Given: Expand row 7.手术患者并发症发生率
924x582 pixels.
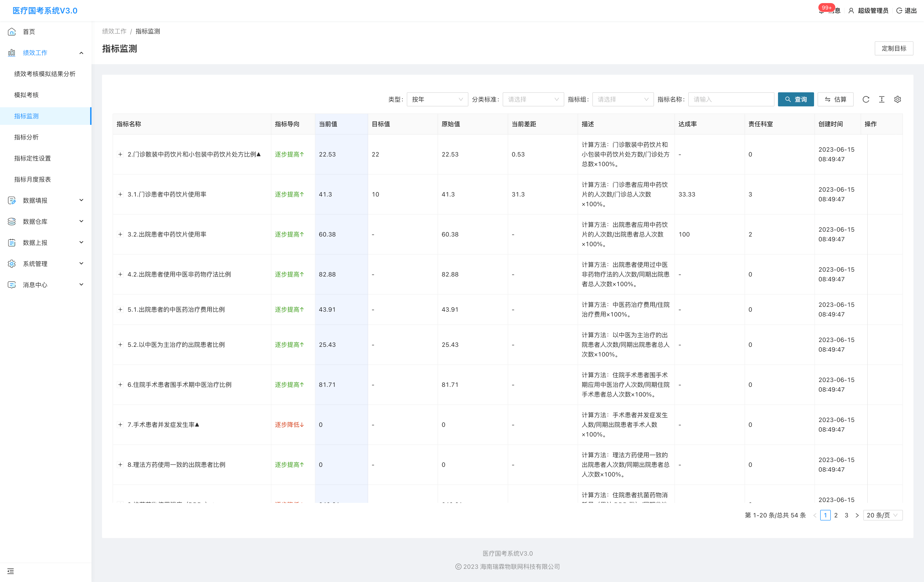Looking at the screenshot, I should pos(120,424).
